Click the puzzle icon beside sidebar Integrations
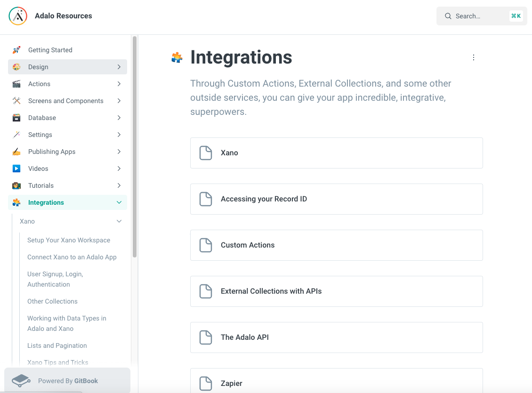The width and height of the screenshot is (532, 393). 16,202
